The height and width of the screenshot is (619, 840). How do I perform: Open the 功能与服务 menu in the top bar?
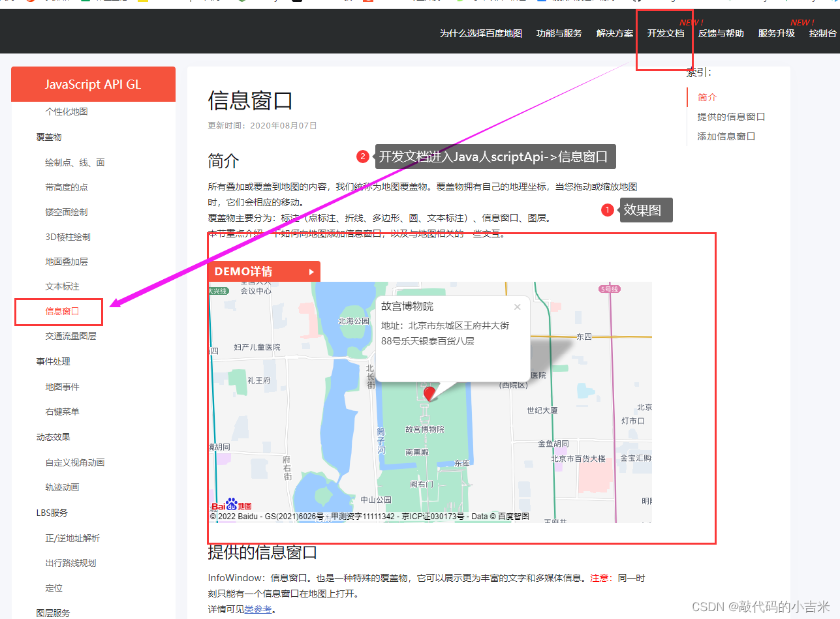(558, 33)
